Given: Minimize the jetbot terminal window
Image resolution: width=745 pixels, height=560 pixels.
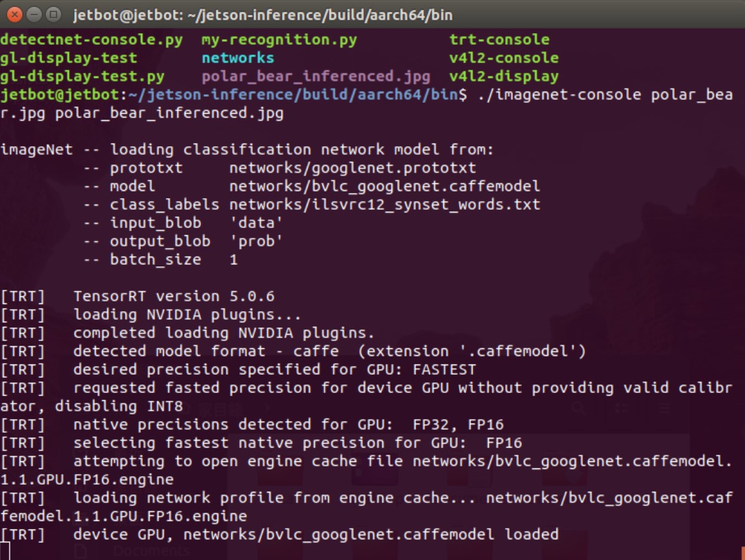Looking at the screenshot, I should 34,14.
